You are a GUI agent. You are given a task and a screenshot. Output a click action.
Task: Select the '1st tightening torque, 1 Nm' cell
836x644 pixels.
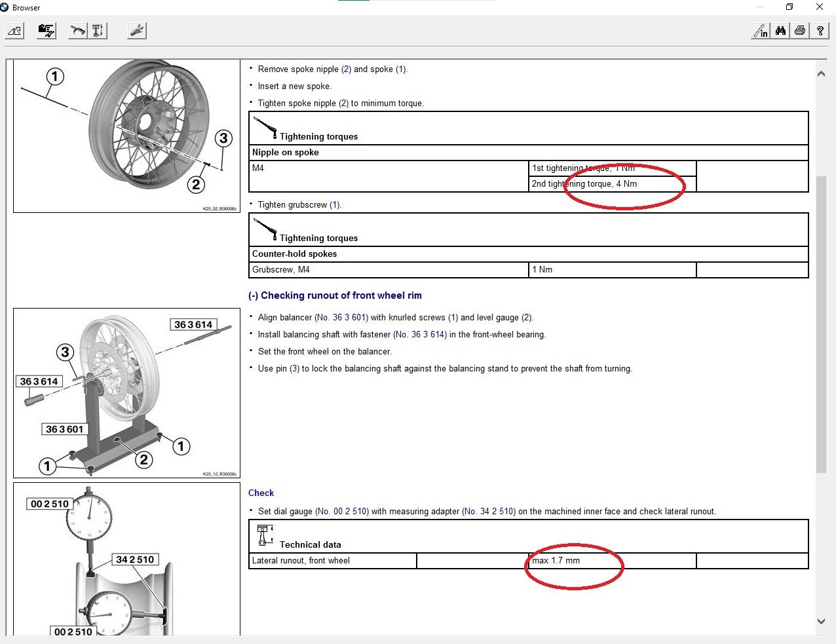click(x=613, y=168)
